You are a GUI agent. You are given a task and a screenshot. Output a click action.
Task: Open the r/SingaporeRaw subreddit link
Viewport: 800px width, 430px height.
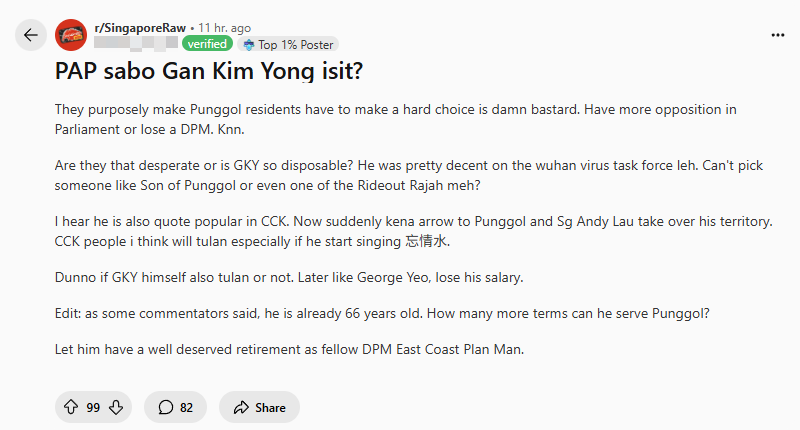tap(138, 28)
